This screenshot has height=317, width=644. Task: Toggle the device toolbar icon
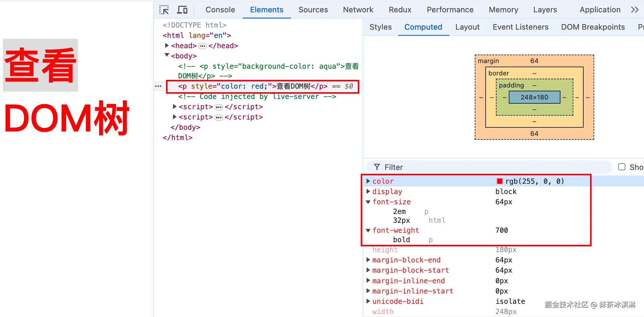pos(182,10)
